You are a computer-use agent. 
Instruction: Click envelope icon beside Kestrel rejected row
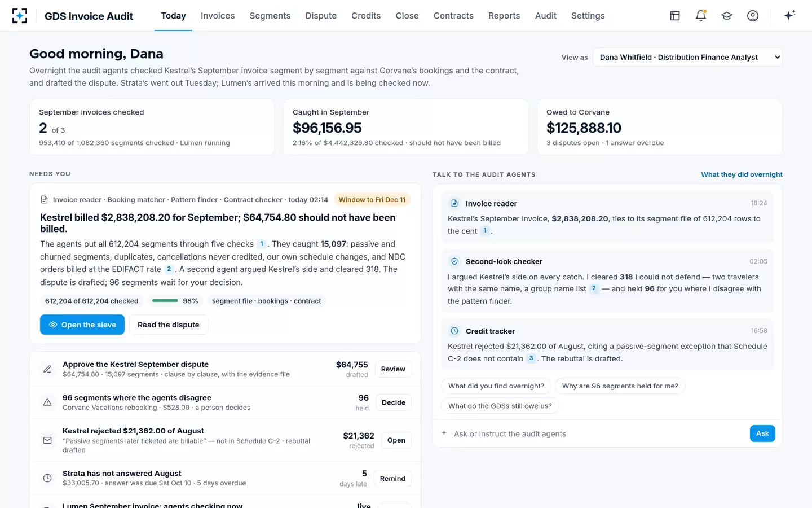pos(47,440)
